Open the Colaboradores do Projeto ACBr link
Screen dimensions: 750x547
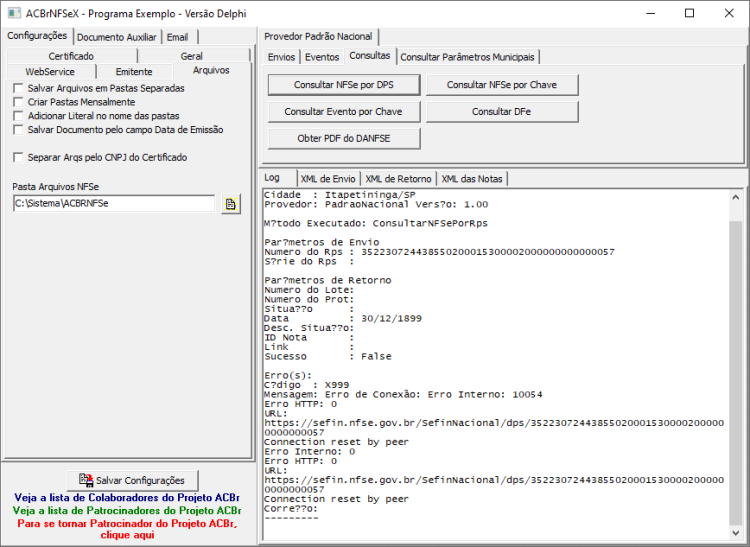pyautogui.click(x=127, y=498)
